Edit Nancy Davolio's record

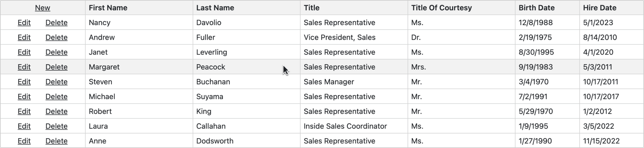(24, 23)
